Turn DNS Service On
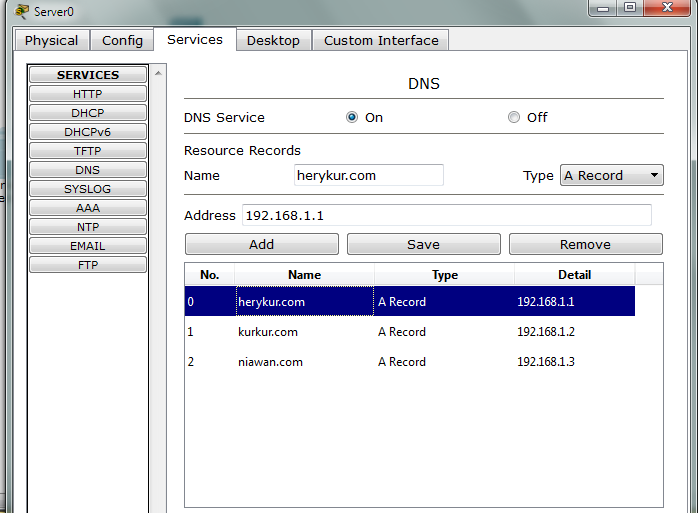 352,117
